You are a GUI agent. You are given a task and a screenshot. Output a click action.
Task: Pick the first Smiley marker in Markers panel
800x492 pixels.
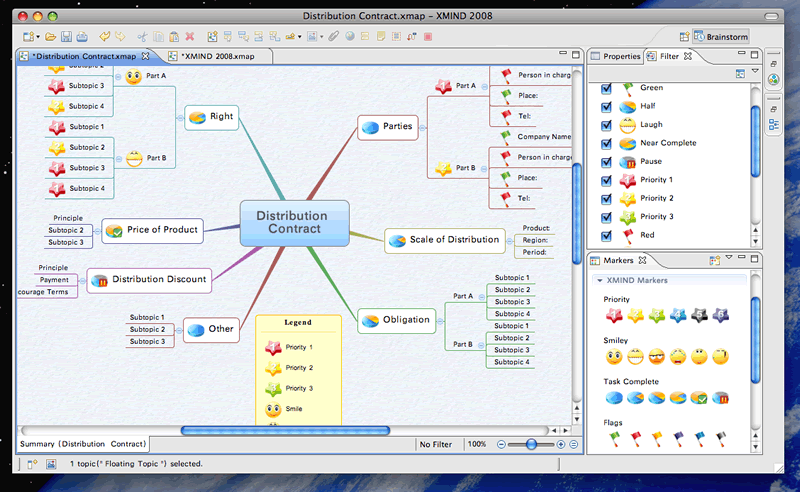[x=614, y=357]
